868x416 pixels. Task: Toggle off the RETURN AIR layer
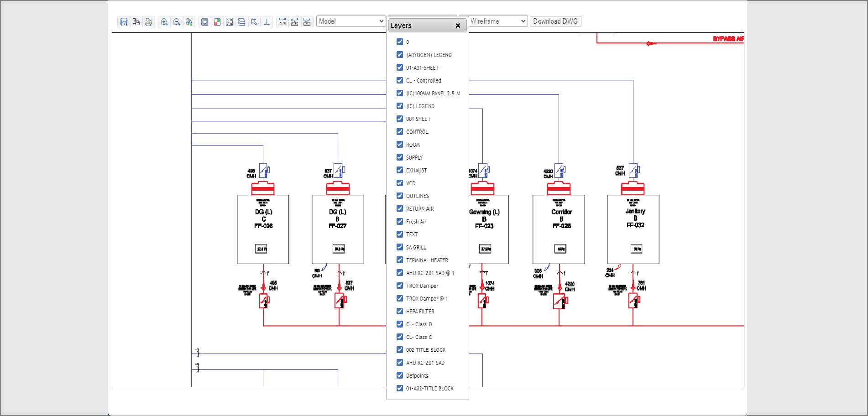click(x=400, y=208)
